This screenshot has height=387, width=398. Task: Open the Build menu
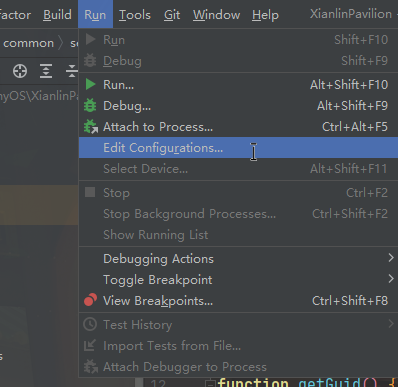pyautogui.click(x=57, y=15)
